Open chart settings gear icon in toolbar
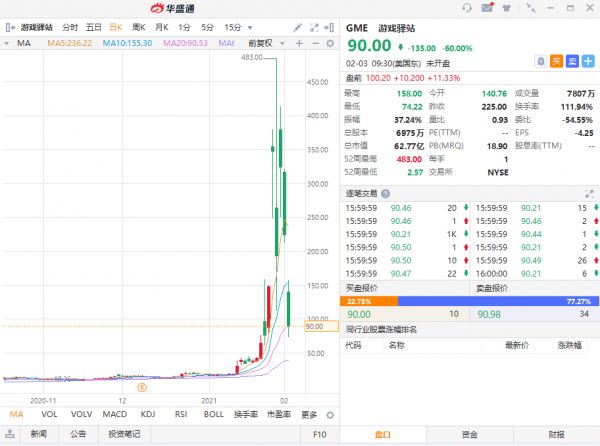 (331, 43)
